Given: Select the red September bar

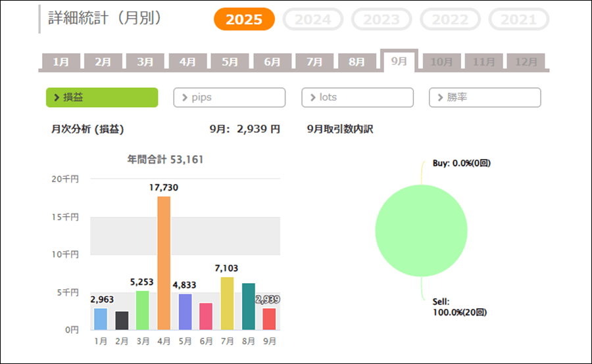Looking at the screenshot, I should click(269, 319).
